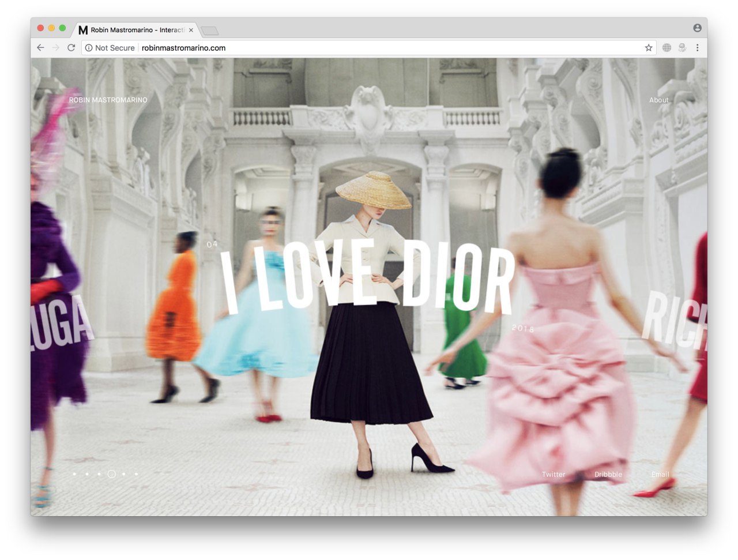Click the ROBIN MASTROMARINO site logo link

[x=108, y=100]
